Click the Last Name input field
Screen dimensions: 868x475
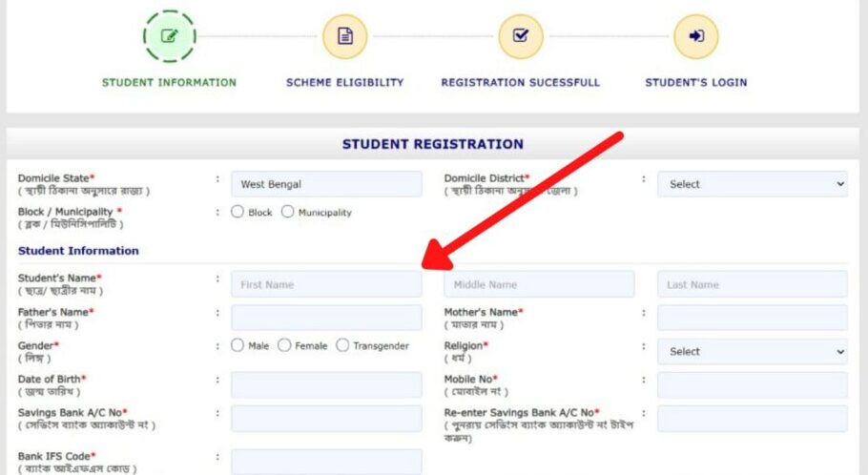pos(752,284)
